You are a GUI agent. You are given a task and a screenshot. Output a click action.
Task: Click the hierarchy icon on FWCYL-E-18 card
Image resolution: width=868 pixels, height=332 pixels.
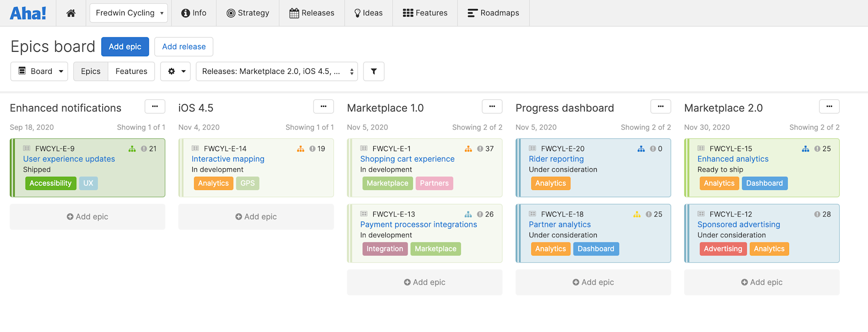pos(637,215)
